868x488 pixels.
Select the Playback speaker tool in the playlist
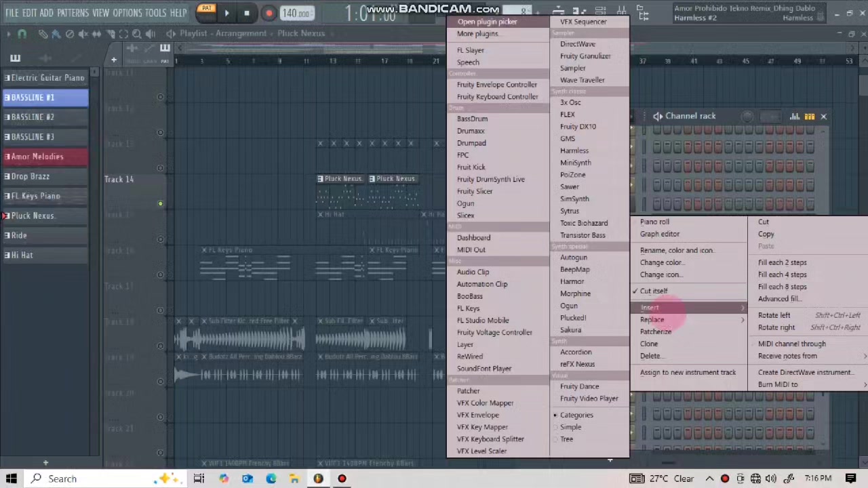click(151, 34)
